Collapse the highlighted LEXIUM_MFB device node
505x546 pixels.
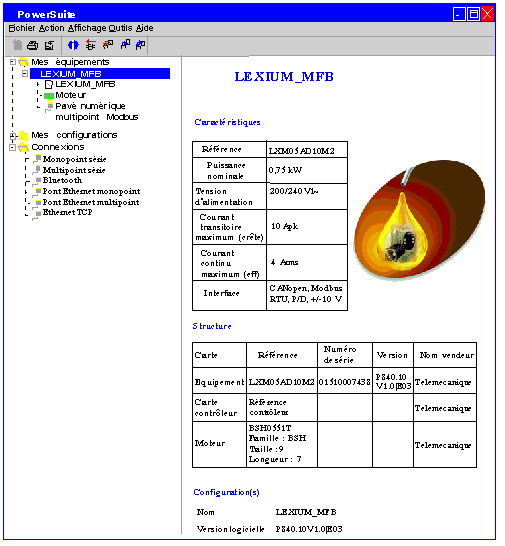pyautogui.click(x=25, y=73)
